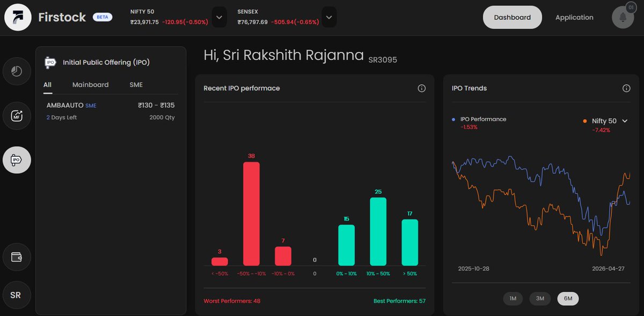Select the IPO sidebar icon
The width and height of the screenshot is (644, 316).
17,159
